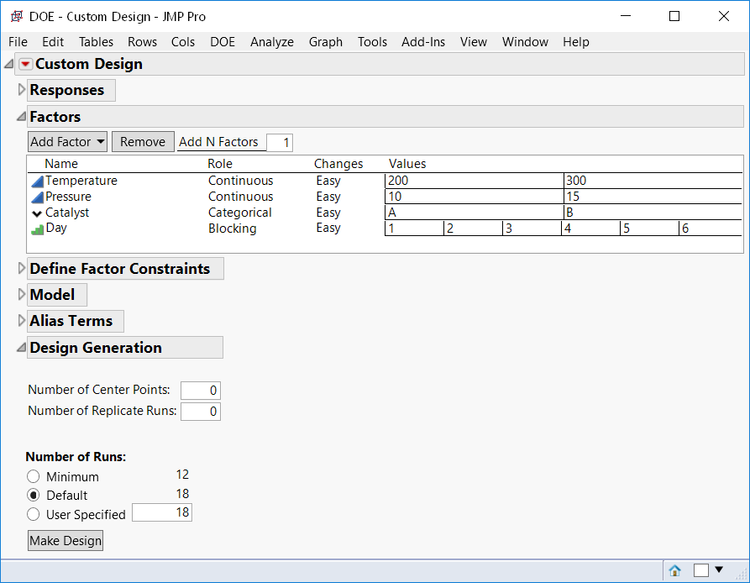Image resolution: width=750 pixels, height=583 pixels.
Task: Click the Pressure continuous factor icon
Action: pos(37,197)
